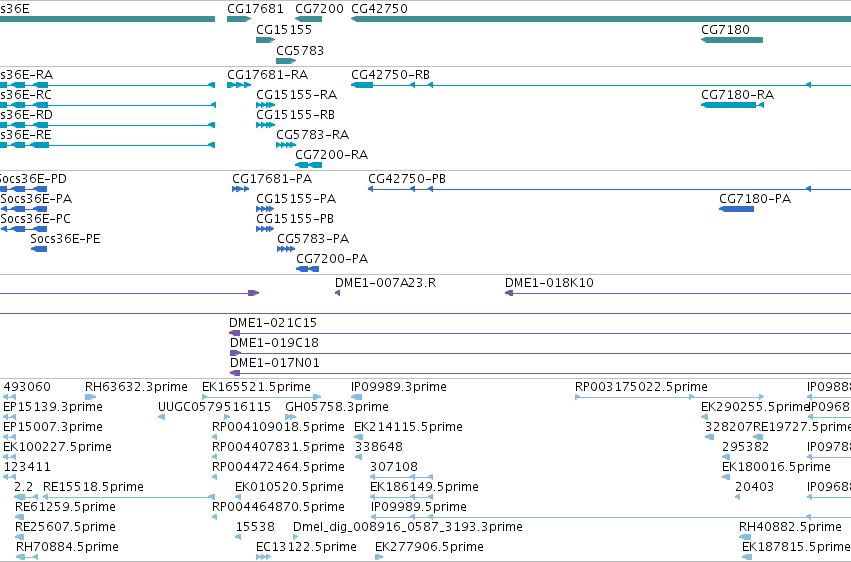
Task: Open EST RH63632.3prime
Action: (x=136, y=387)
